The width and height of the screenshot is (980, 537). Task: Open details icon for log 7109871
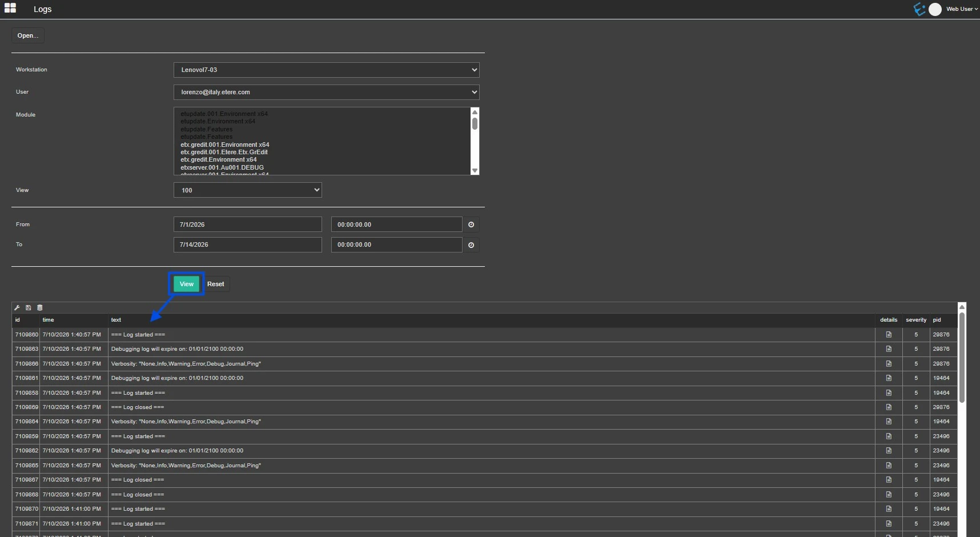[889, 524]
